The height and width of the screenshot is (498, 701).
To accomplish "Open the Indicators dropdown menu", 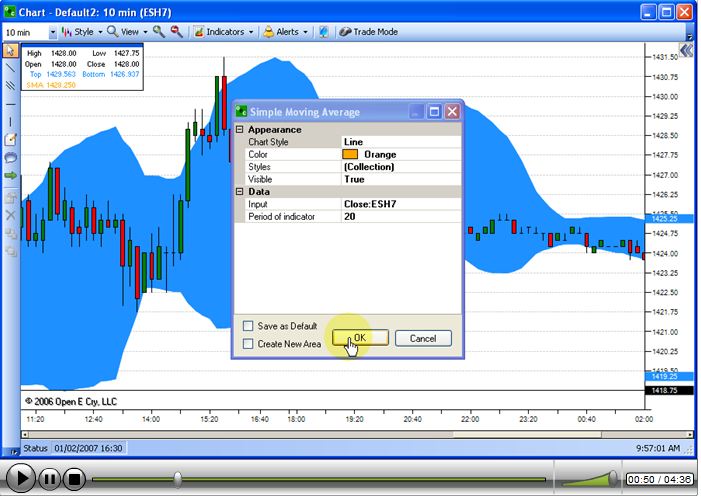I will pyautogui.click(x=224, y=32).
